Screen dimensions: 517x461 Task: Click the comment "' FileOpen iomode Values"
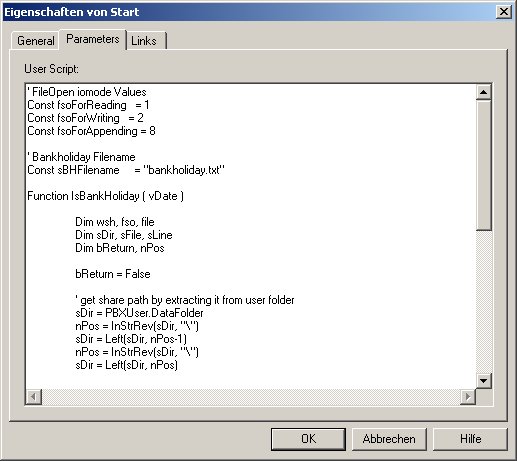pos(87,92)
